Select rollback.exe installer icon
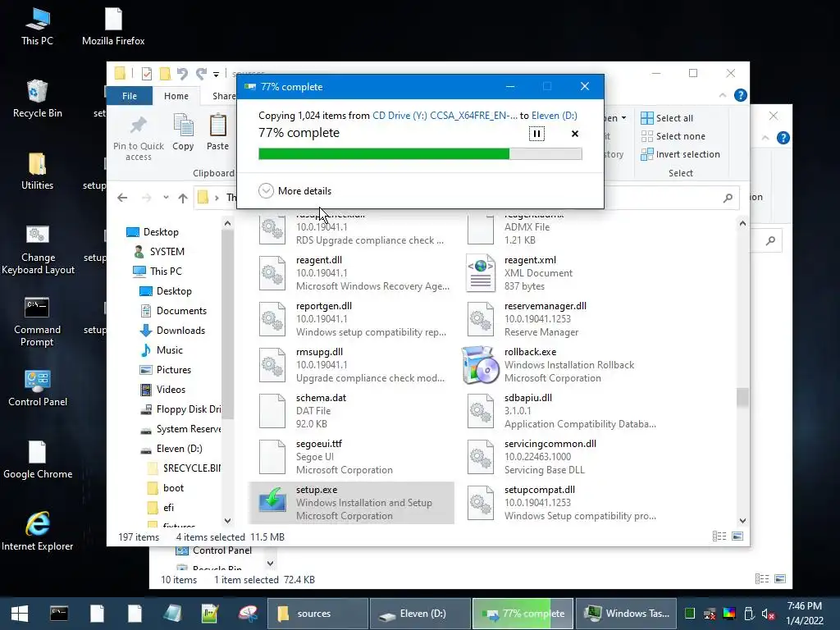This screenshot has width=840, height=630. point(481,365)
